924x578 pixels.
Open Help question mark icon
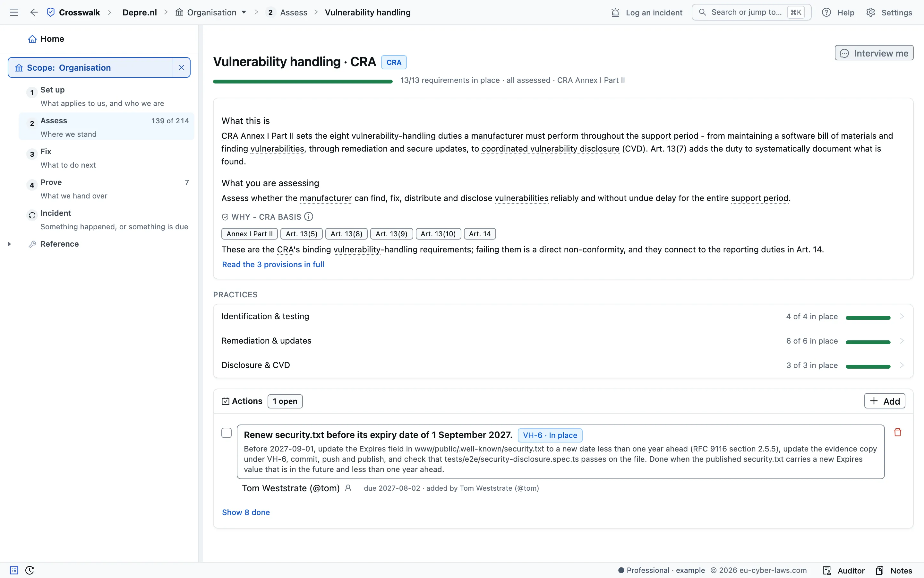click(826, 13)
